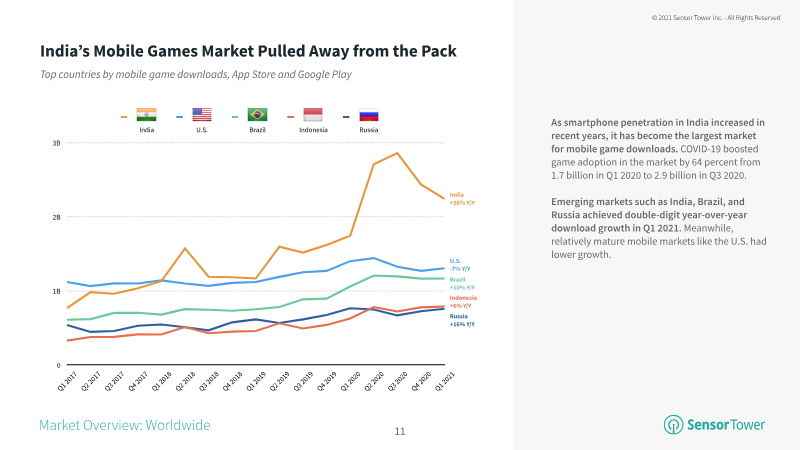Image resolution: width=800 pixels, height=450 pixels.
Task: Click the Sensor Tower logo icon
Action: point(673,424)
